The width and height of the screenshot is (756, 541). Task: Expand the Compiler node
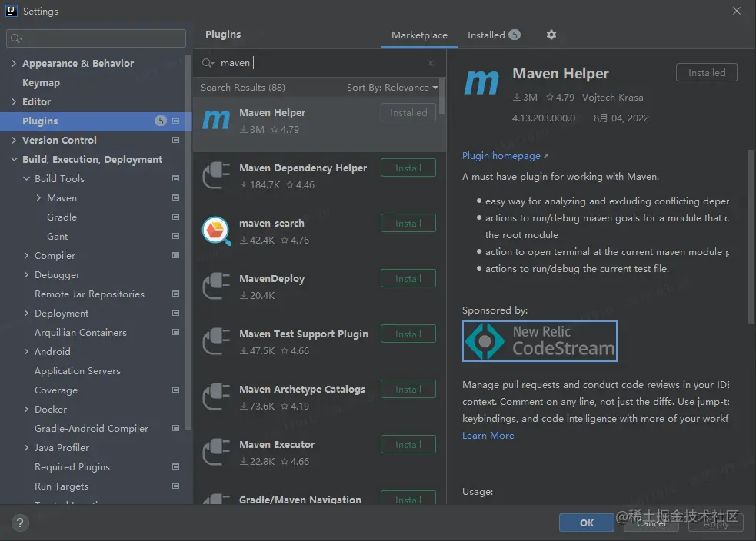(26, 255)
